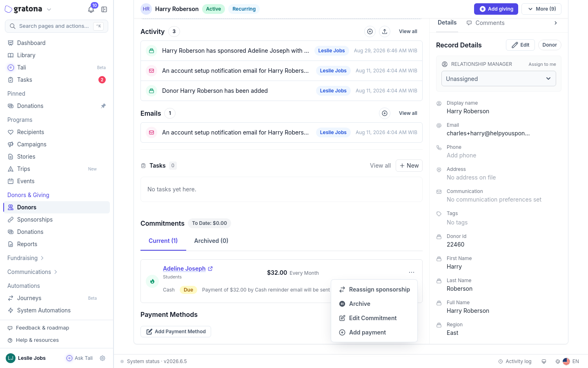Screen dimensions: 588x368
Task: Open the gratona workspace dropdown chevron
Action: [x=49, y=9]
